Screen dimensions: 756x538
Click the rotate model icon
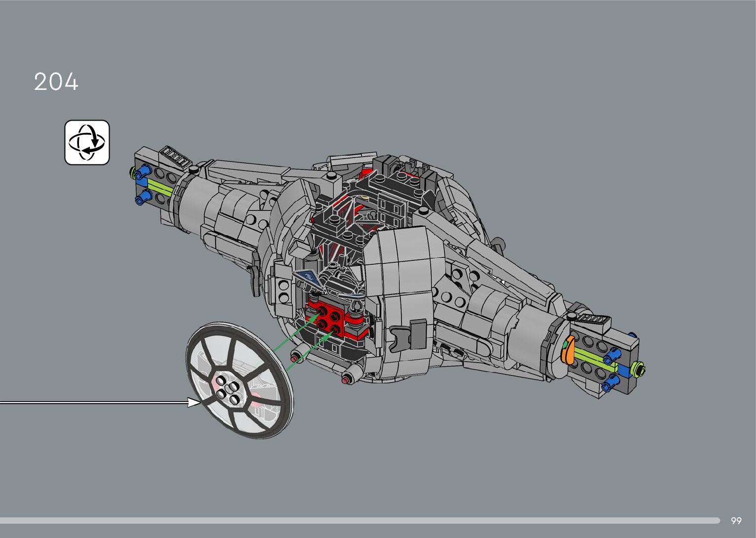coord(87,143)
